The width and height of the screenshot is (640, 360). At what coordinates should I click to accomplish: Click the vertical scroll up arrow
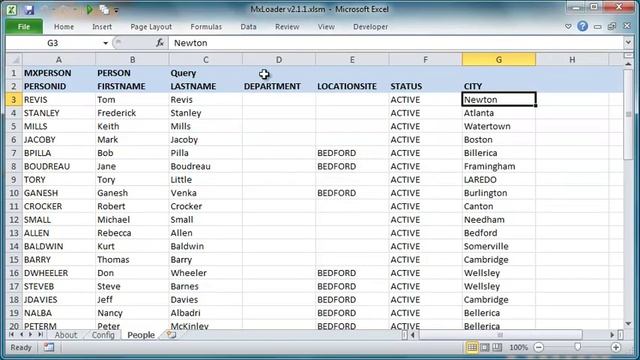(x=629, y=64)
